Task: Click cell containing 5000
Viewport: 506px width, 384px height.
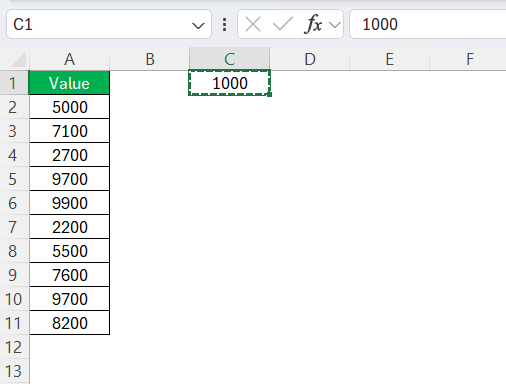Action: coord(69,107)
